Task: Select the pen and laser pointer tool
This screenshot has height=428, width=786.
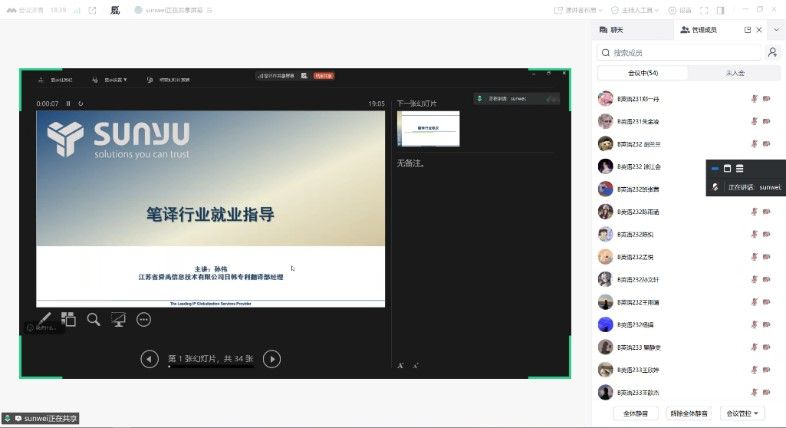Action: 43,319
